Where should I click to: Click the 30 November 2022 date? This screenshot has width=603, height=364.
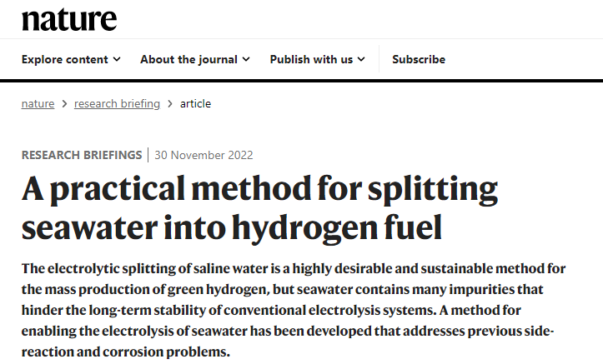tap(204, 155)
